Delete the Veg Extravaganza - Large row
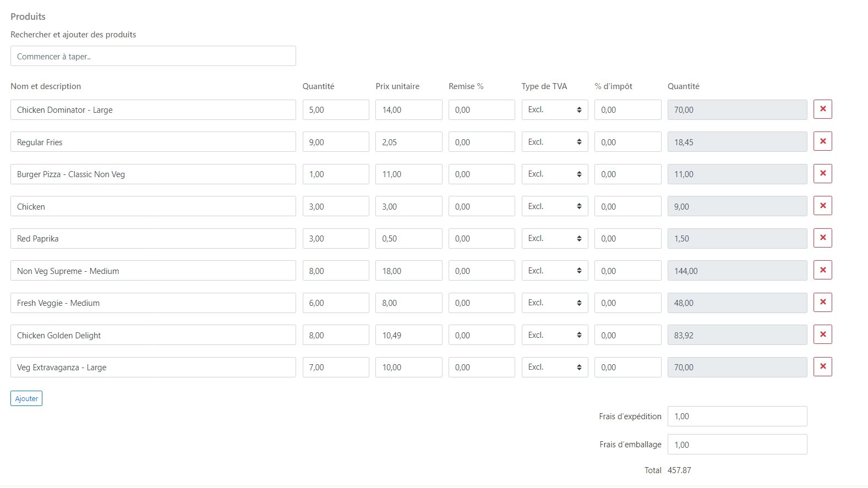The image size is (868, 488). (822, 366)
